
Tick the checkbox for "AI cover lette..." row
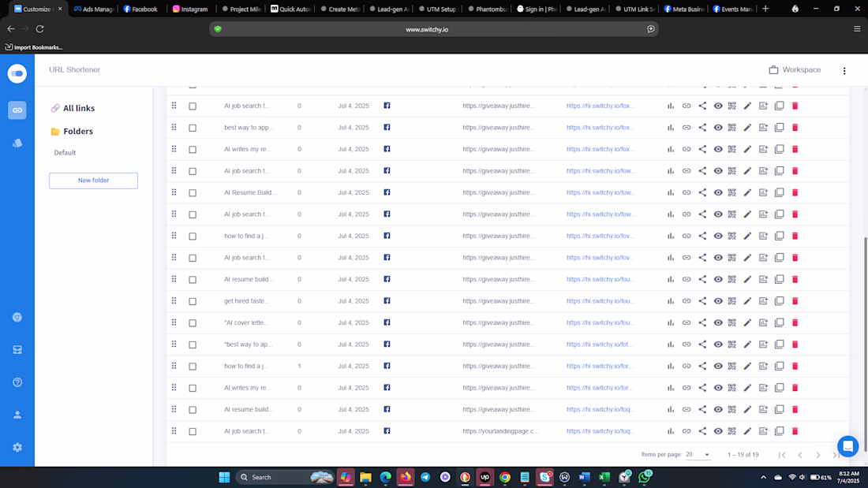(193, 323)
